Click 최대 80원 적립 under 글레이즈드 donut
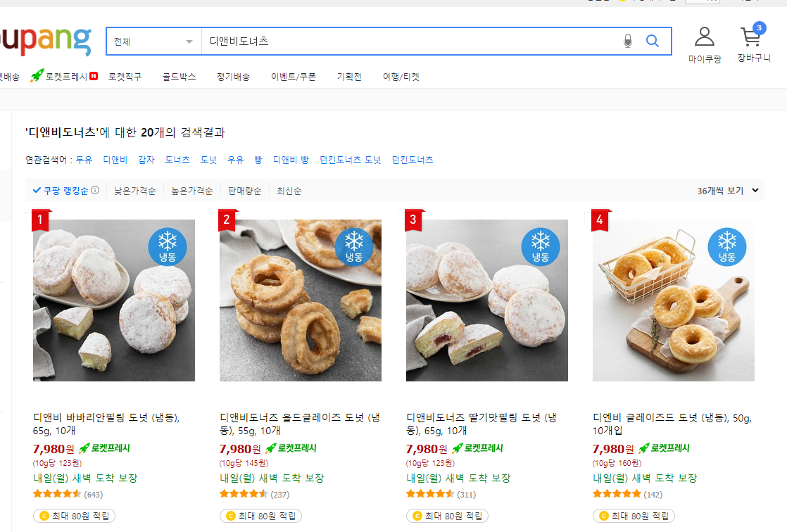Viewport: 787px width, 532px height. point(634,515)
